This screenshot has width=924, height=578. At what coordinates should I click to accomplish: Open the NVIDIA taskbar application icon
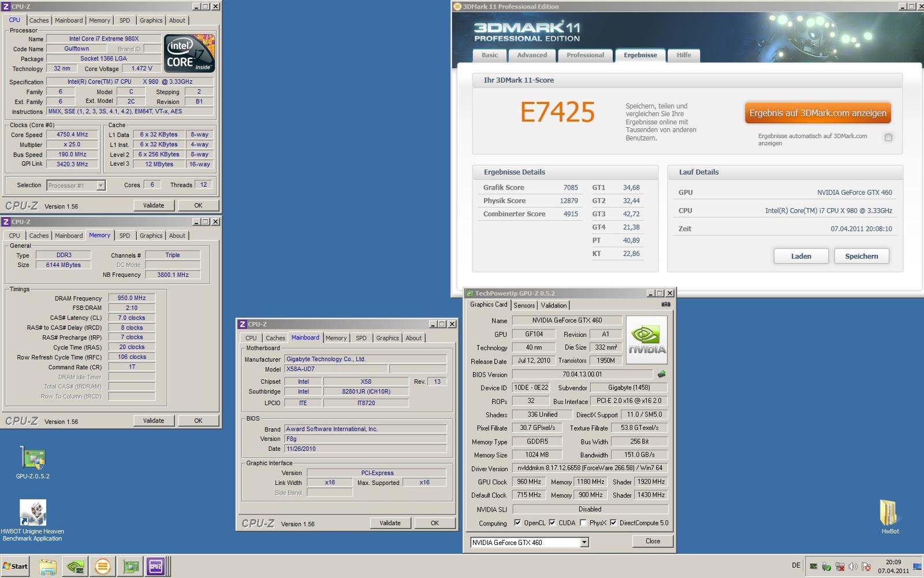click(x=75, y=566)
